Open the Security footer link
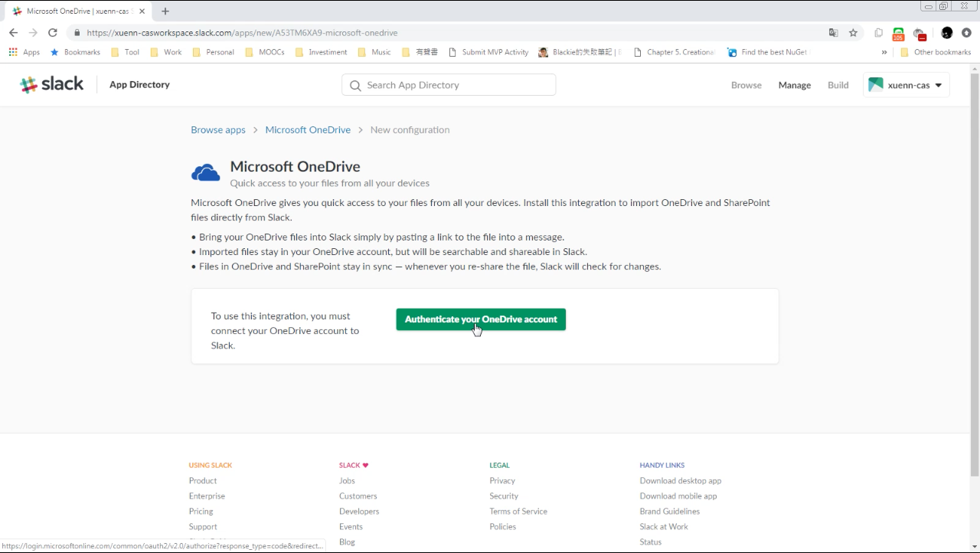Image resolution: width=980 pixels, height=553 pixels. (x=504, y=496)
